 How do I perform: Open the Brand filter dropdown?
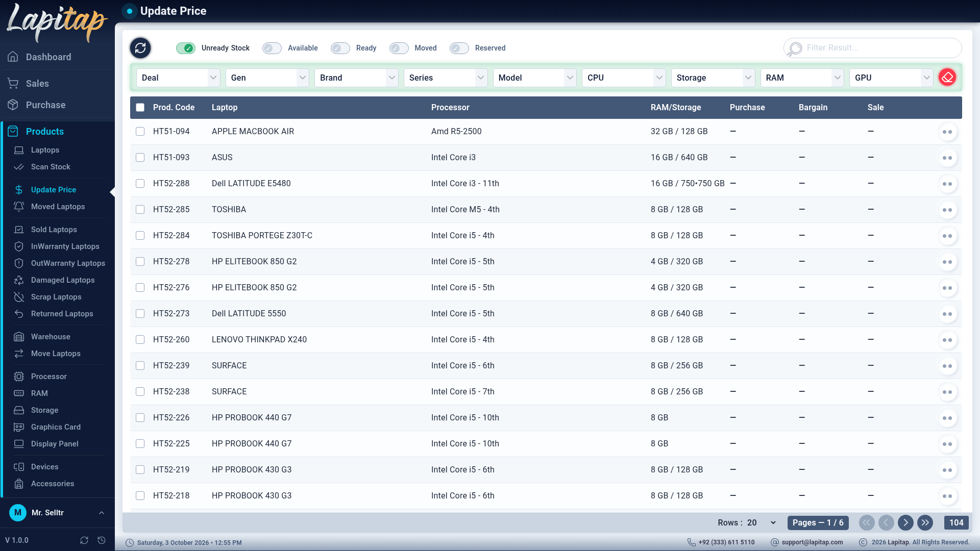[356, 78]
